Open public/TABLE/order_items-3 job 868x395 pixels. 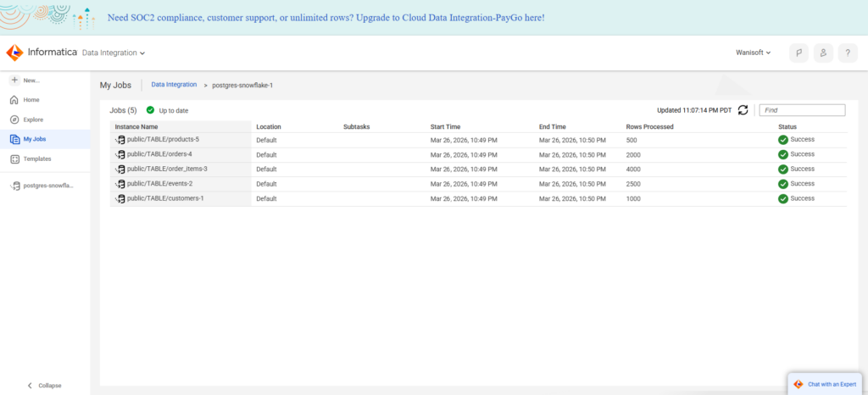click(x=167, y=168)
